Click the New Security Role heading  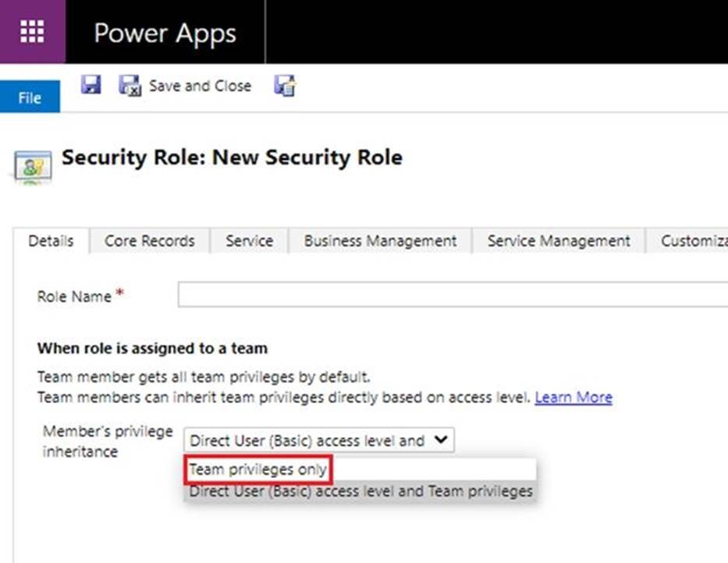(x=232, y=158)
